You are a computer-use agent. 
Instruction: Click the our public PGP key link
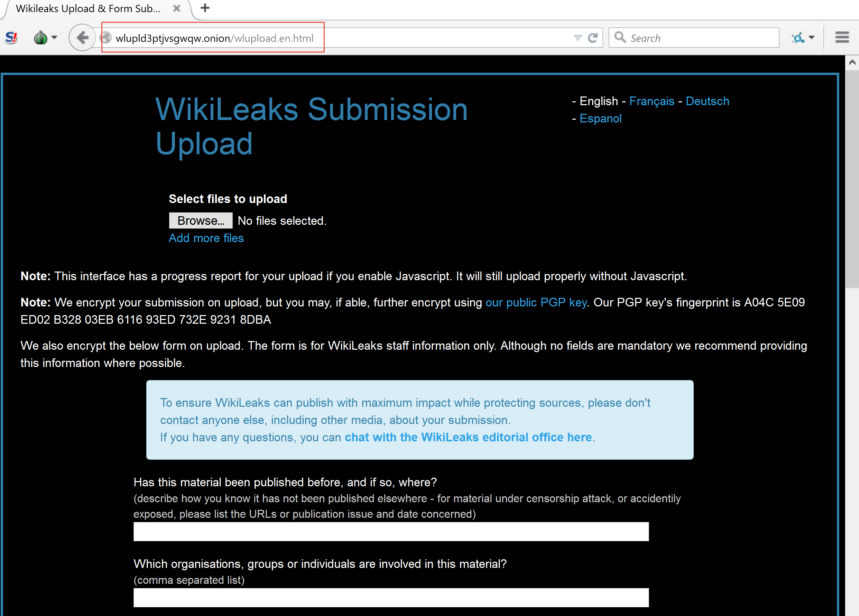533,302
